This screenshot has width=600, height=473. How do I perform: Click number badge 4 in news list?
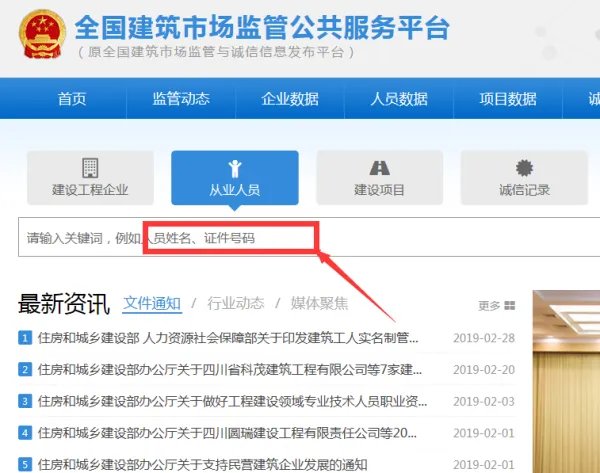pyautogui.click(x=25, y=433)
